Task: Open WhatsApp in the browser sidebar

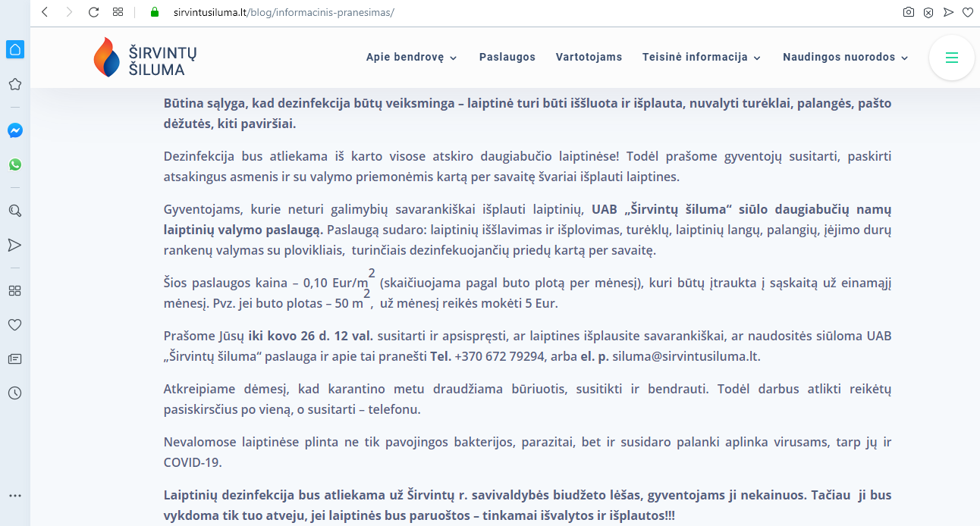Action: [14, 164]
